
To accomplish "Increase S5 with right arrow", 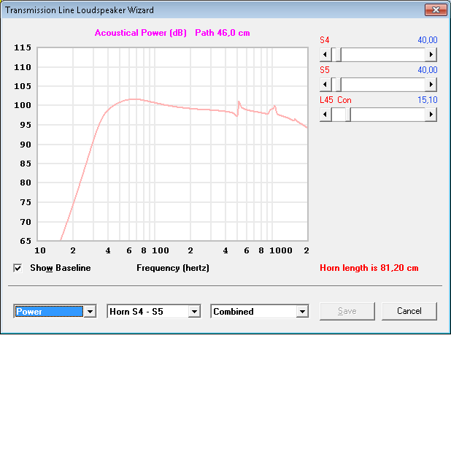I will point(431,85).
